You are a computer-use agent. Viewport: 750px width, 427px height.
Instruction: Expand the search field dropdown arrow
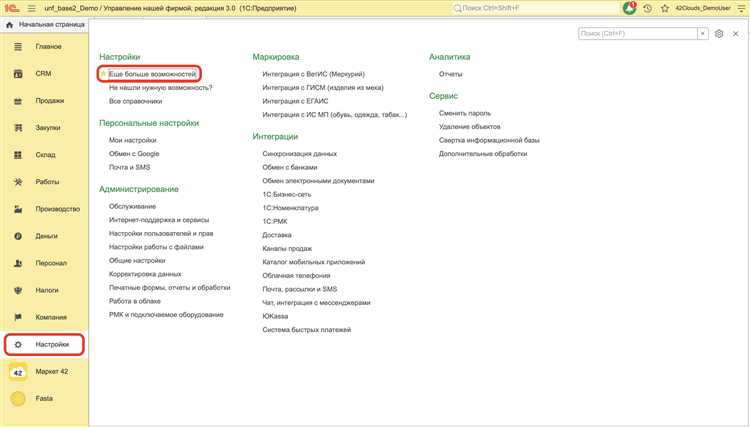point(703,33)
